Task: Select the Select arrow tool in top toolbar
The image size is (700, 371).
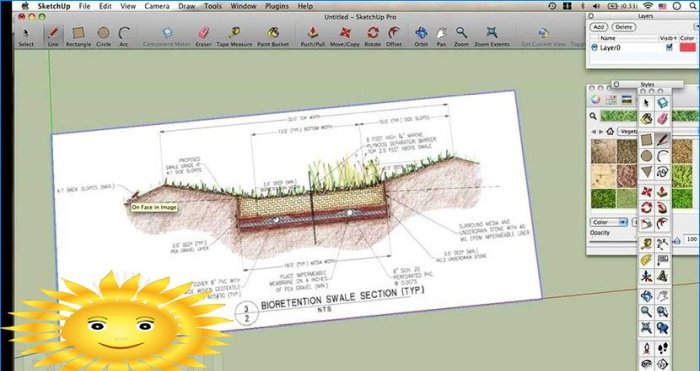Action: [x=26, y=36]
